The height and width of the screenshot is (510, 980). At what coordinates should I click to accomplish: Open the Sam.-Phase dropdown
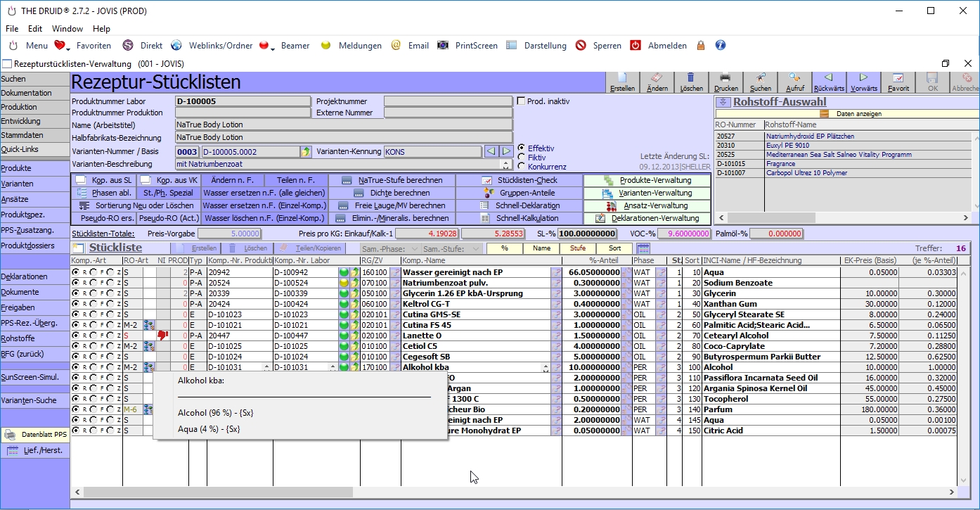pyautogui.click(x=391, y=248)
